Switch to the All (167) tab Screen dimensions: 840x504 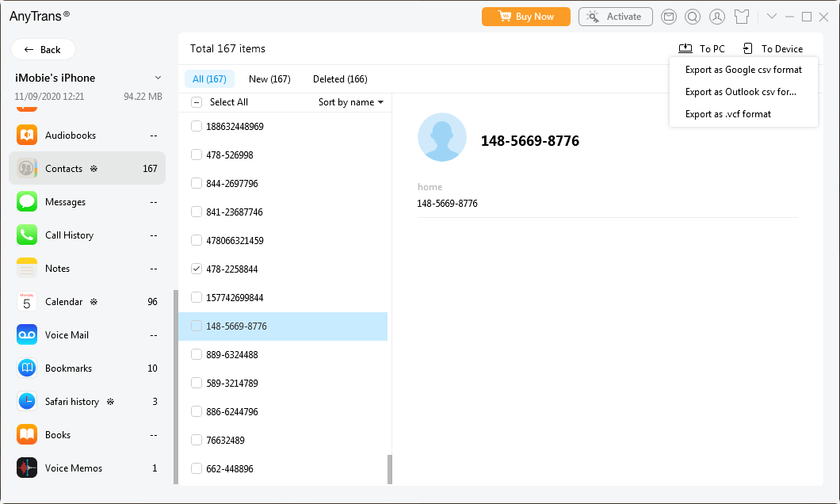click(x=209, y=78)
